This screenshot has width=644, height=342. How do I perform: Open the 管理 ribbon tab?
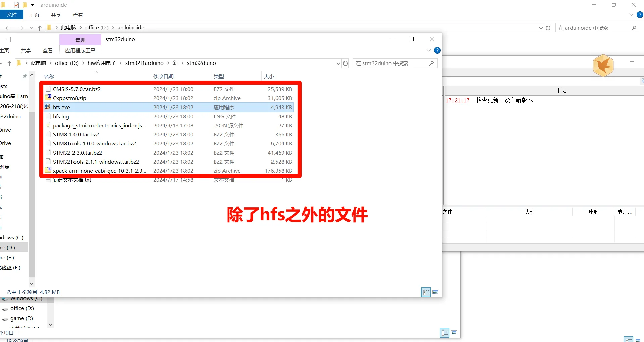80,40
